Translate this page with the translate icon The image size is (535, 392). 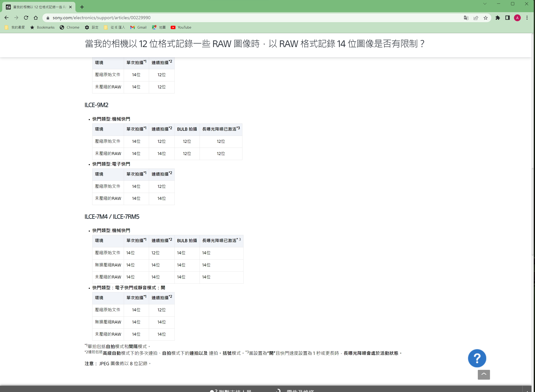click(x=466, y=18)
